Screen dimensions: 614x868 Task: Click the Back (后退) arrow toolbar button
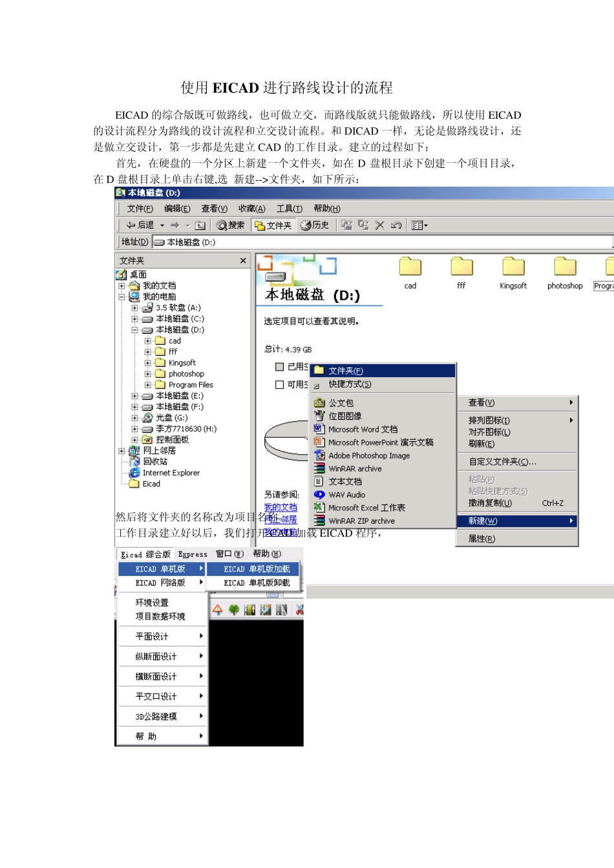pyautogui.click(x=140, y=225)
